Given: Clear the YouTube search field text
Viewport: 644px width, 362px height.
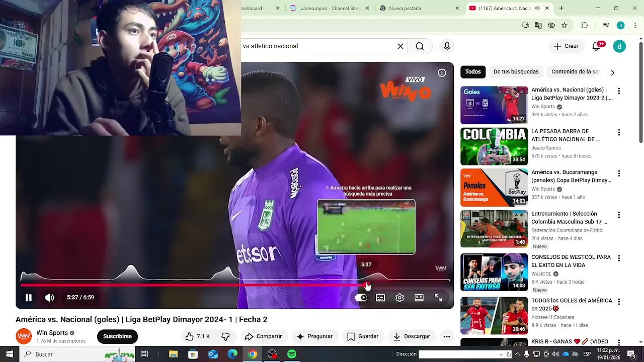Looking at the screenshot, I should click(400, 46).
